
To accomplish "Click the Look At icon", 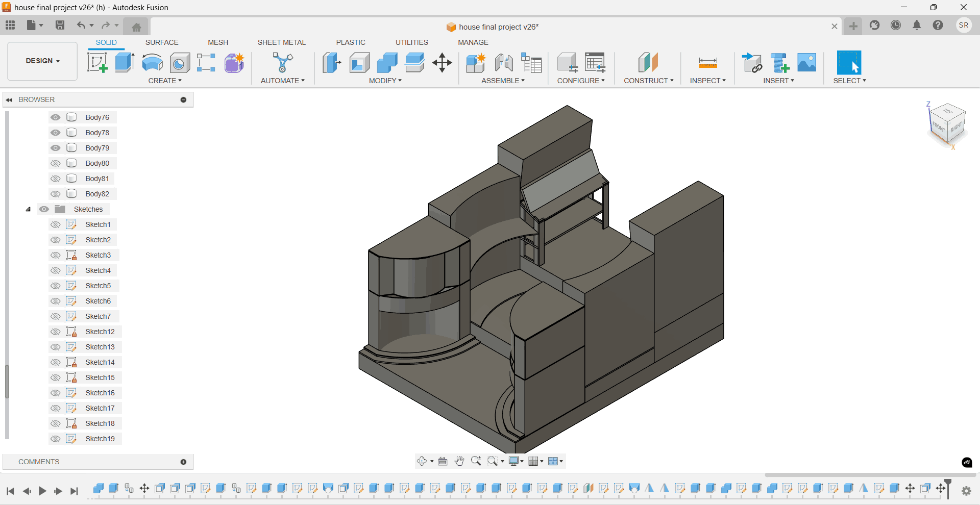I will point(443,461).
